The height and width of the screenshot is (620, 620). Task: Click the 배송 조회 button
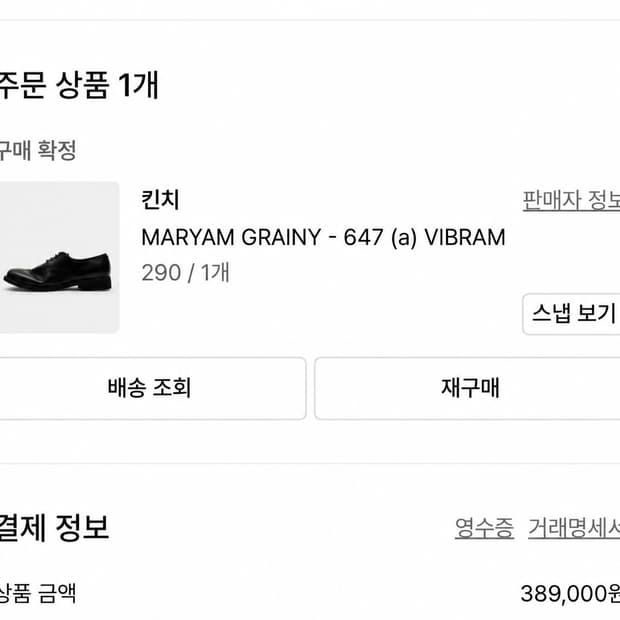tap(153, 388)
